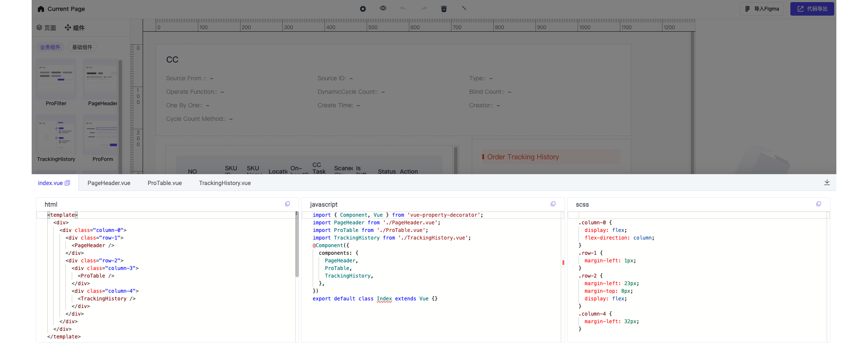Open settings via the gear icon
The width and height of the screenshot is (868, 346).
362,9
